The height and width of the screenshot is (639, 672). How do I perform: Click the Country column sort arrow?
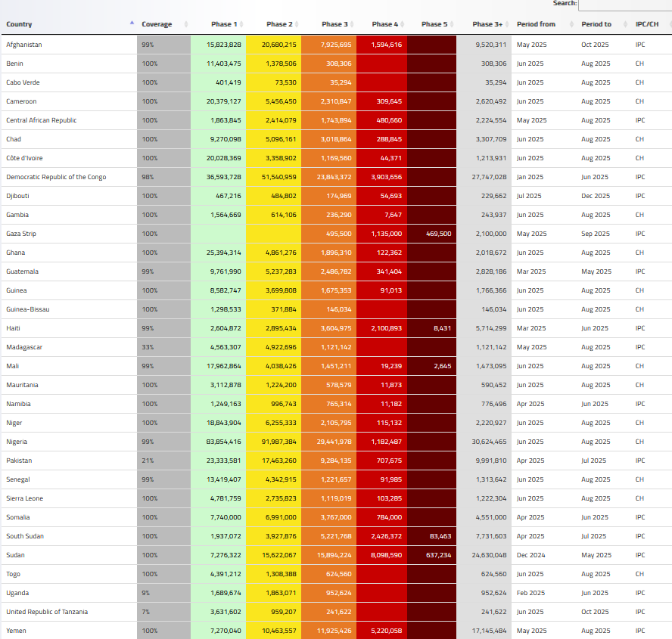[x=132, y=24]
